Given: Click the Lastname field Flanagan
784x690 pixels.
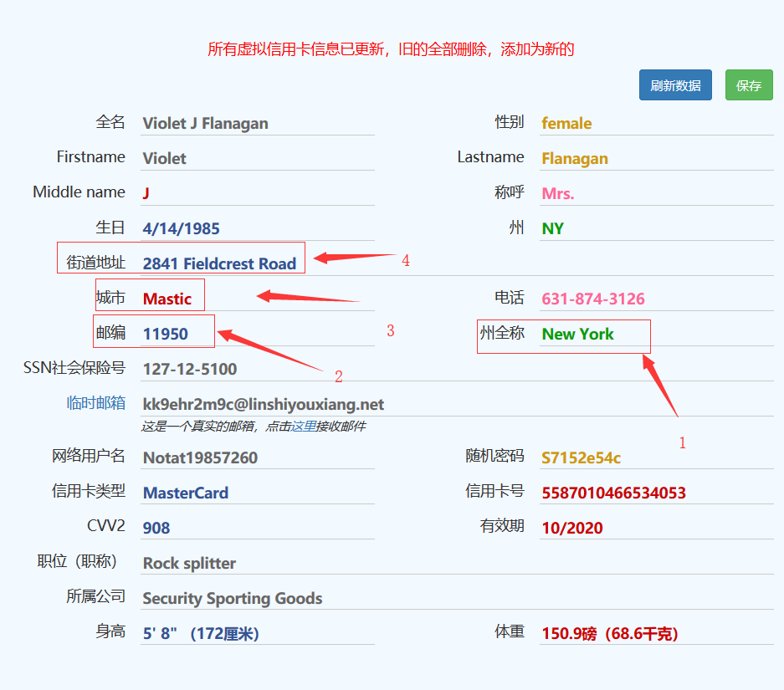Looking at the screenshot, I should coord(657,158).
